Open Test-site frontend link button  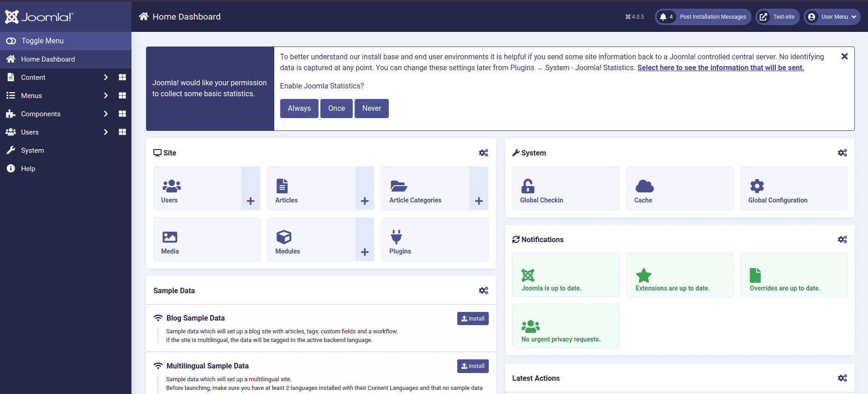pos(777,17)
